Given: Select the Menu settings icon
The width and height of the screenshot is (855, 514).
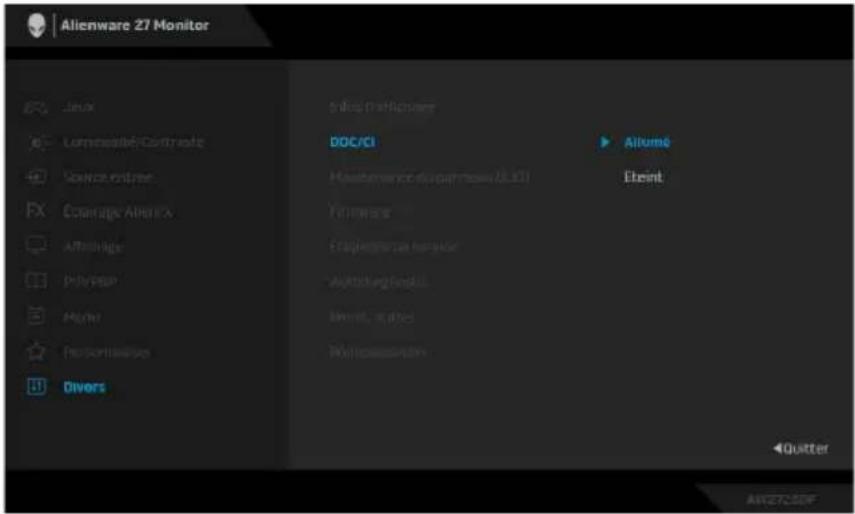Looking at the screenshot, I should click(37, 317).
